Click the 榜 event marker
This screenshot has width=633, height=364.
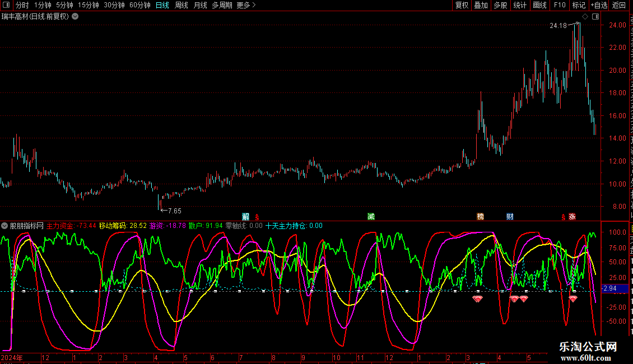[481, 217]
